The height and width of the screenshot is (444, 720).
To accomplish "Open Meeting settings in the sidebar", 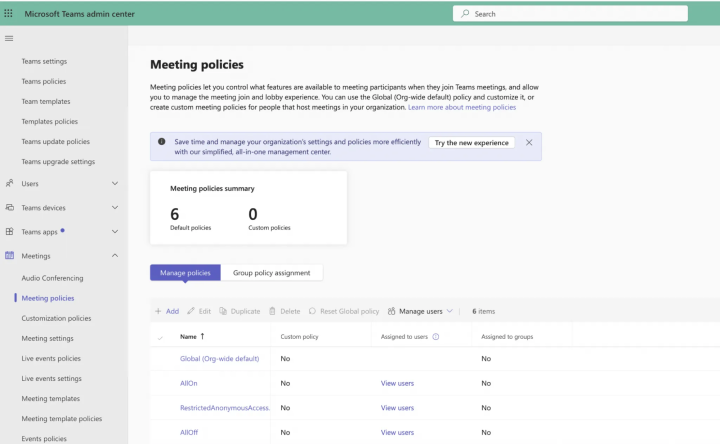I will (47, 338).
